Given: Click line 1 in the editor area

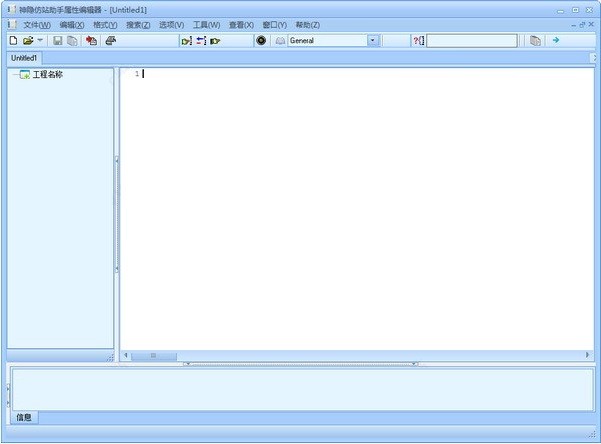Looking at the screenshot, I should click(x=356, y=74).
